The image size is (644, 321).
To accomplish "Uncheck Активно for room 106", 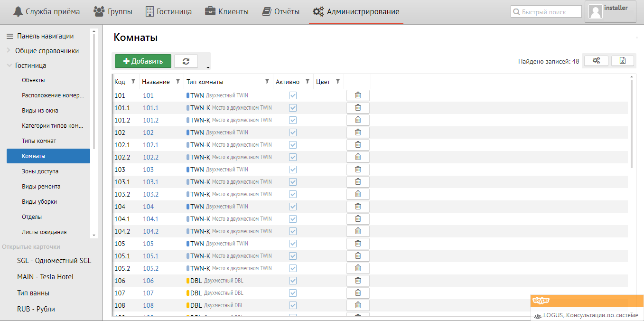I will click(293, 281).
